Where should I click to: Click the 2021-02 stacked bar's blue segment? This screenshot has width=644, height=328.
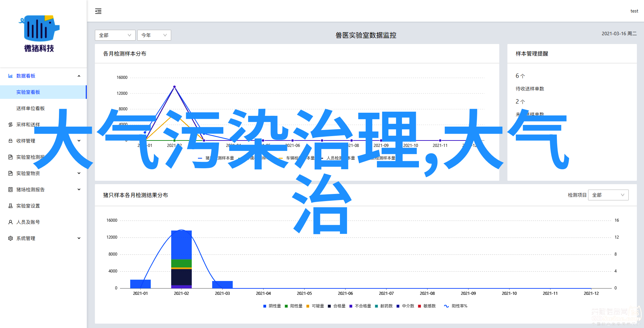pyautogui.click(x=181, y=245)
